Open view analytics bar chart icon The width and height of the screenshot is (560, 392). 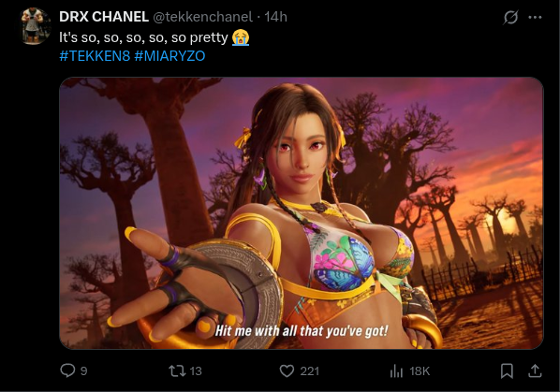coord(396,371)
